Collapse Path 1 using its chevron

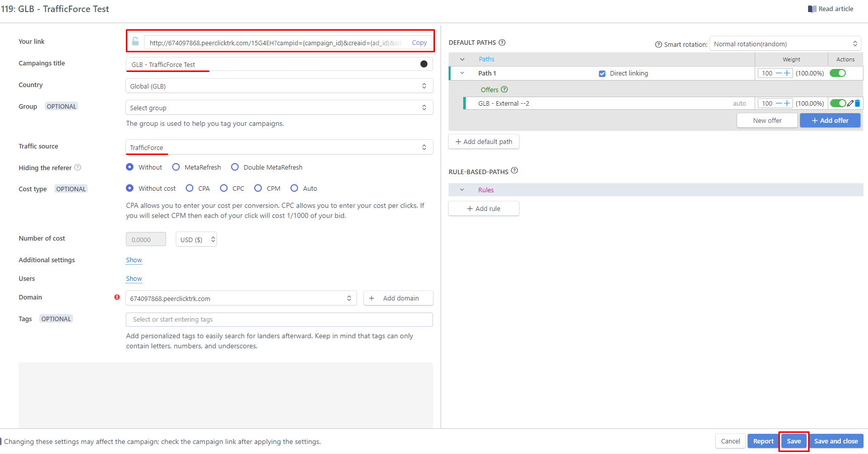462,73
